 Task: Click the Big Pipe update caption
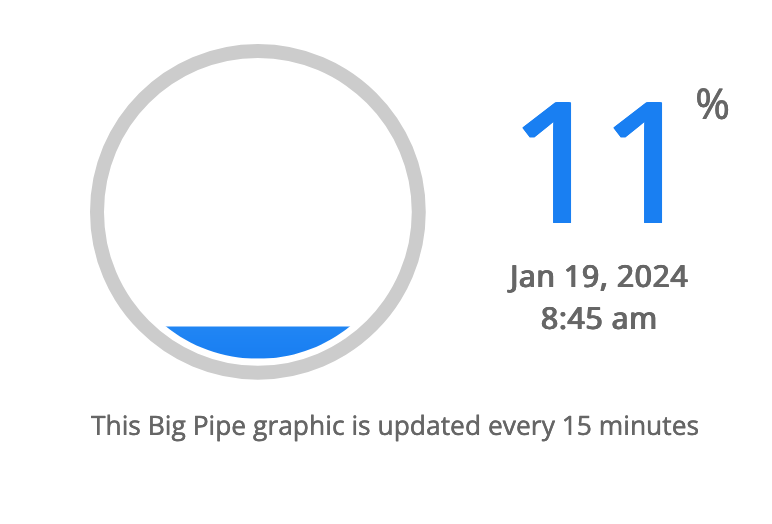[x=394, y=426]
